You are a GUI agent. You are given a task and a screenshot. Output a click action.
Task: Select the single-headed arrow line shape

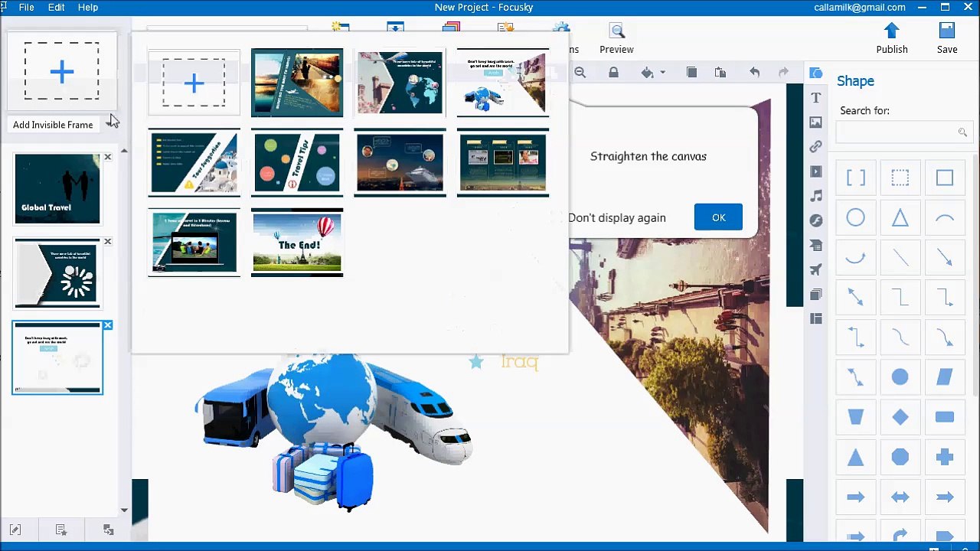click(x=945, y=258)
